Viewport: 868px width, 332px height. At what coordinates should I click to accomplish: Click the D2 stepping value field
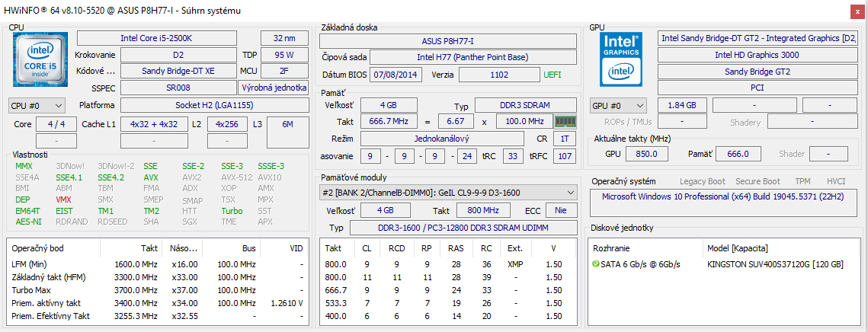coord(178,55)
